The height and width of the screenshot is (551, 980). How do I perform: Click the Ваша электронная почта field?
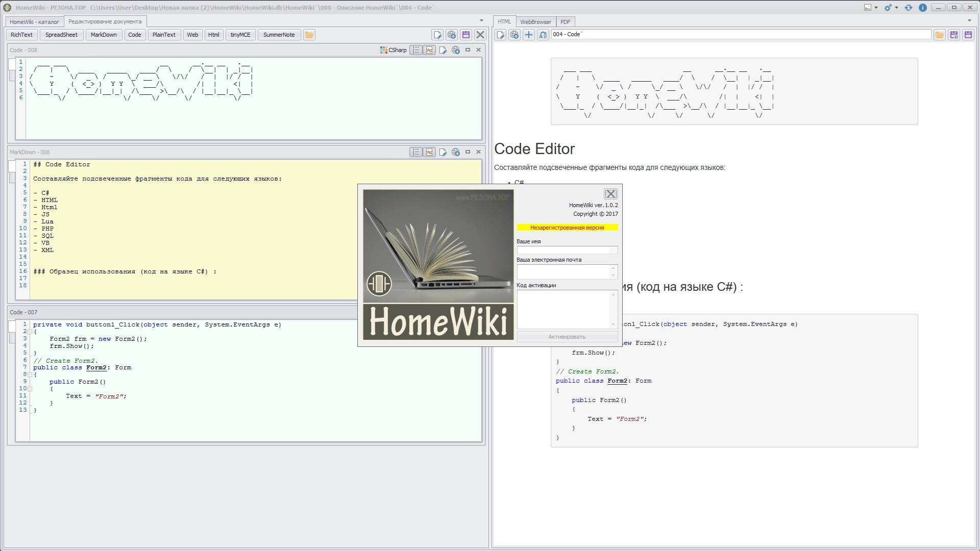[x=567, y=271]
